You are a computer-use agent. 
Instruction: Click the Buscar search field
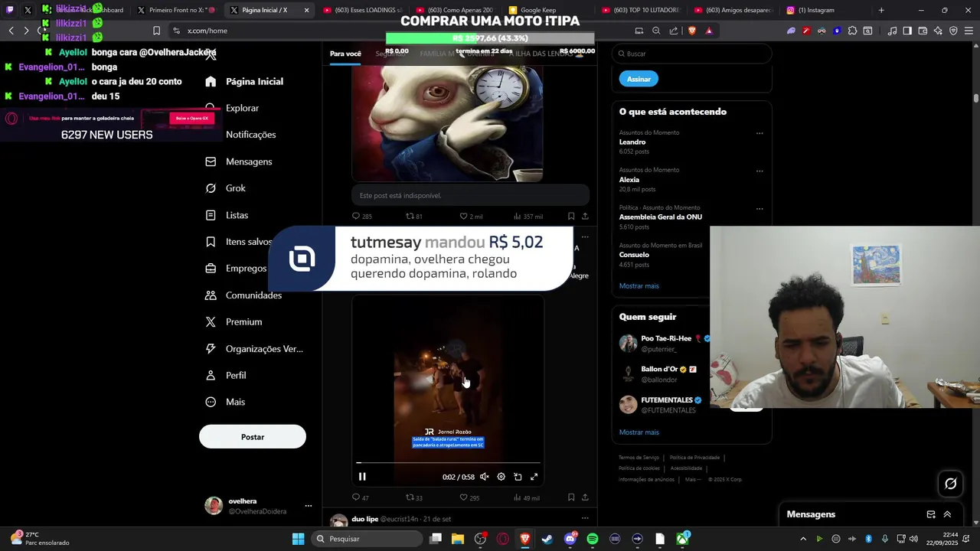(x=691, y=54)
